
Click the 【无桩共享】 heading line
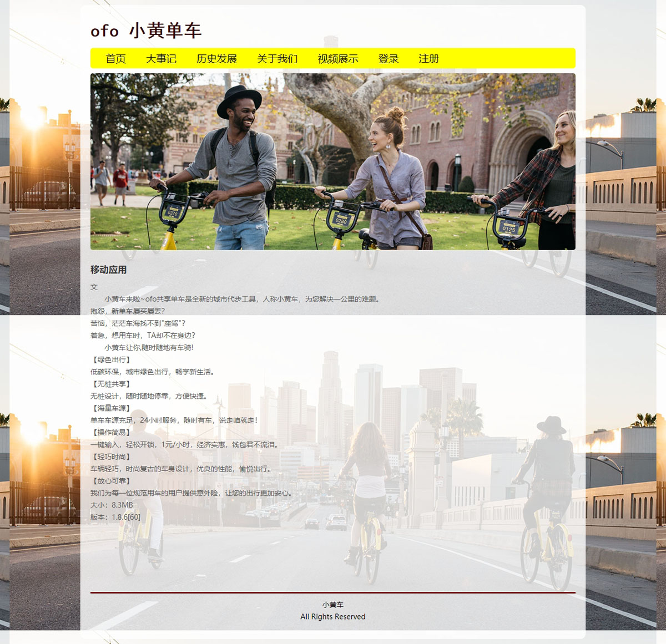[x=112, y=384]
